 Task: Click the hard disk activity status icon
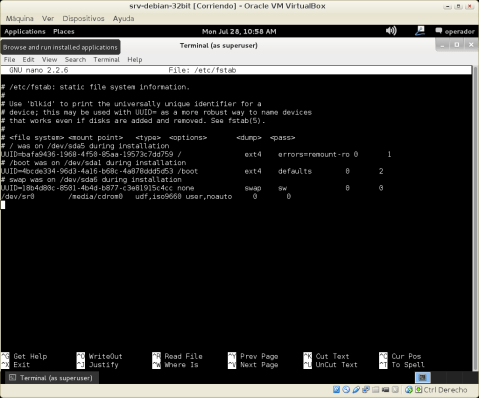point(336,390)
